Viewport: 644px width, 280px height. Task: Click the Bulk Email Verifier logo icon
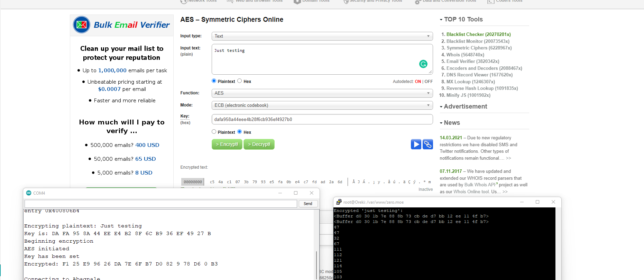tap(82, 25)
